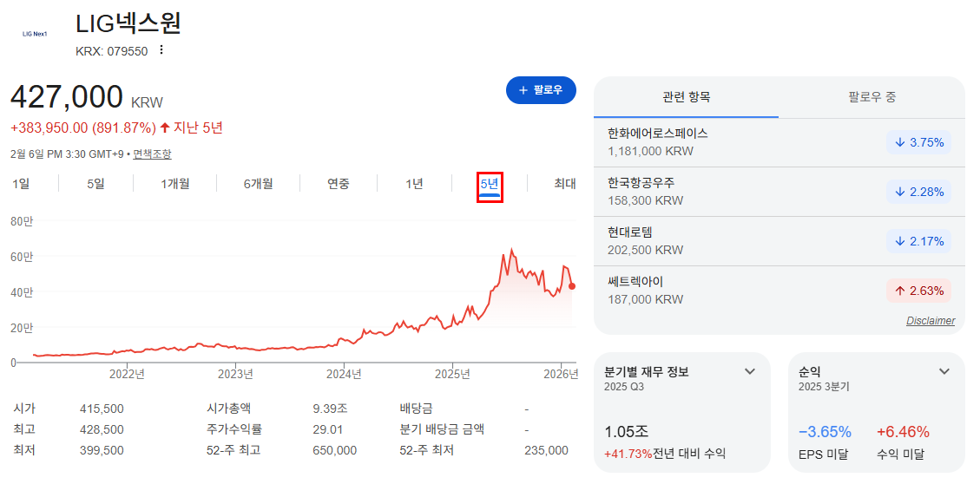Image resolution: width=980 pixels, height=484 pixels.
Task: Select the 1개월 chart range tab
Action: pos(175,184)
